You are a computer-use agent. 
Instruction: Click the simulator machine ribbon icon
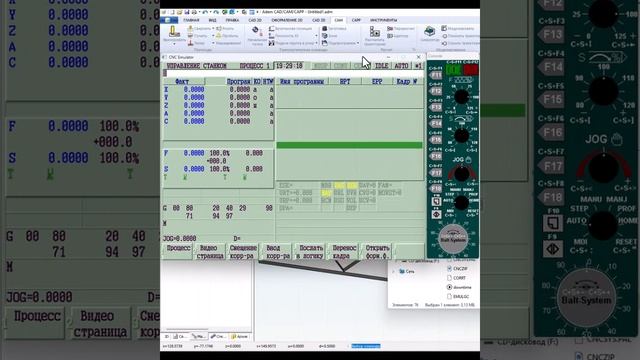coord(429,31)
